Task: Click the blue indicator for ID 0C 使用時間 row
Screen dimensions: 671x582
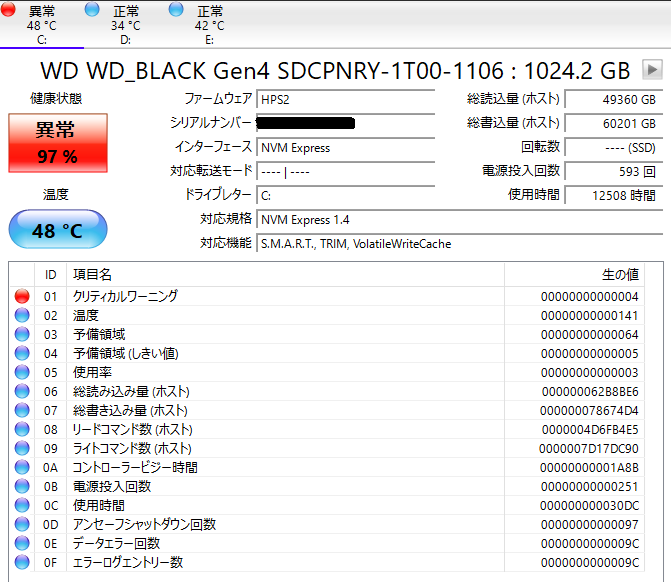Action: 22,505
